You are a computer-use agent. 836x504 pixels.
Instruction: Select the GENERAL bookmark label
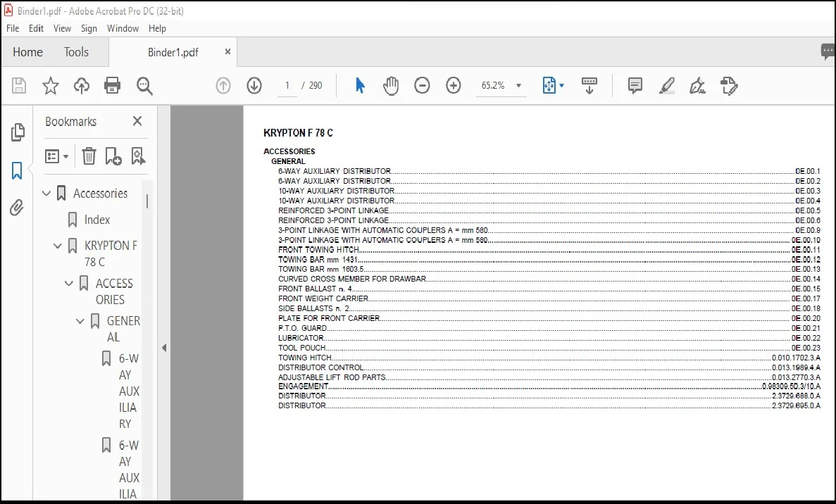click(x=123, y=329)
